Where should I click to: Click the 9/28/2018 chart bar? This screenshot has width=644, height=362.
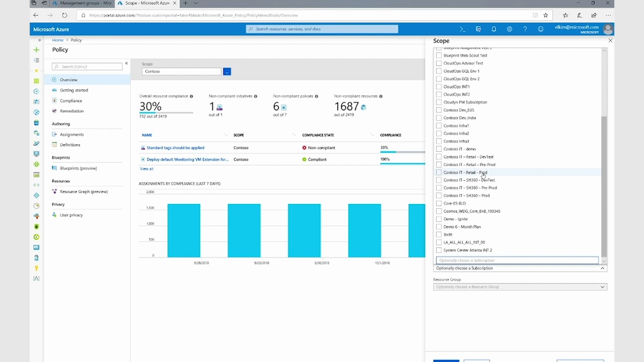(x=184, y=230)
